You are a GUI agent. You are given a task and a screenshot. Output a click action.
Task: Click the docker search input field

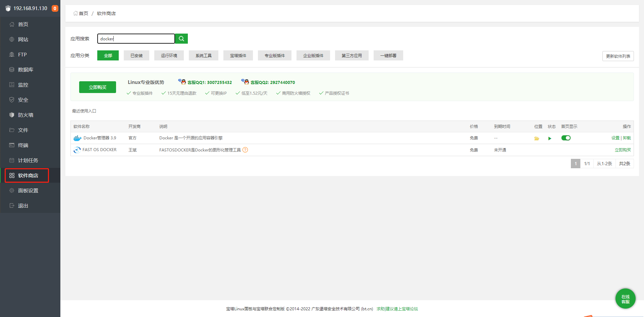(136, 39)
